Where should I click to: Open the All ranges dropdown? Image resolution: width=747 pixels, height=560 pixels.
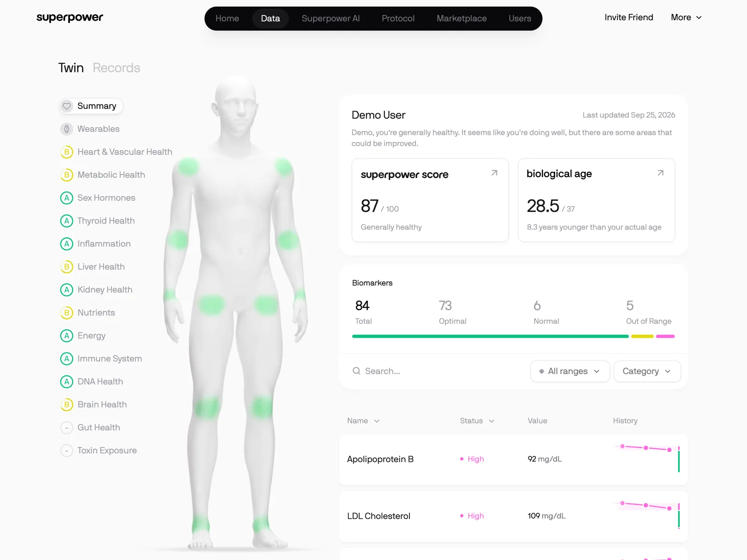pos(570,371)
